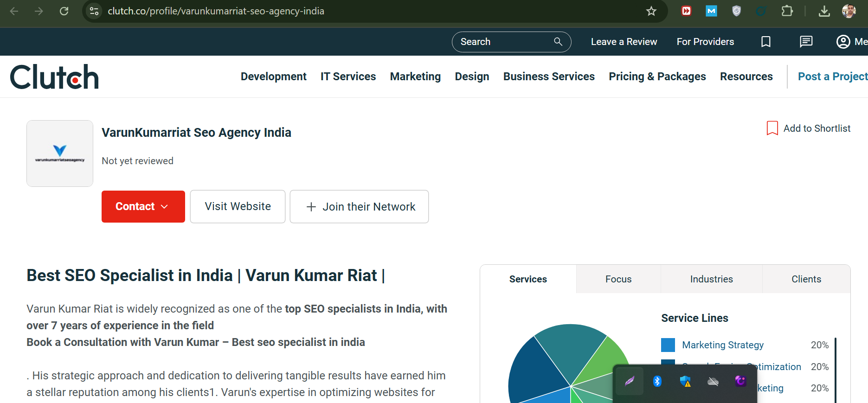This screenshot has width=868, height=403.
Task: Toggle Add to Shortlist bookmark
Action: click(x=772, y=128)
